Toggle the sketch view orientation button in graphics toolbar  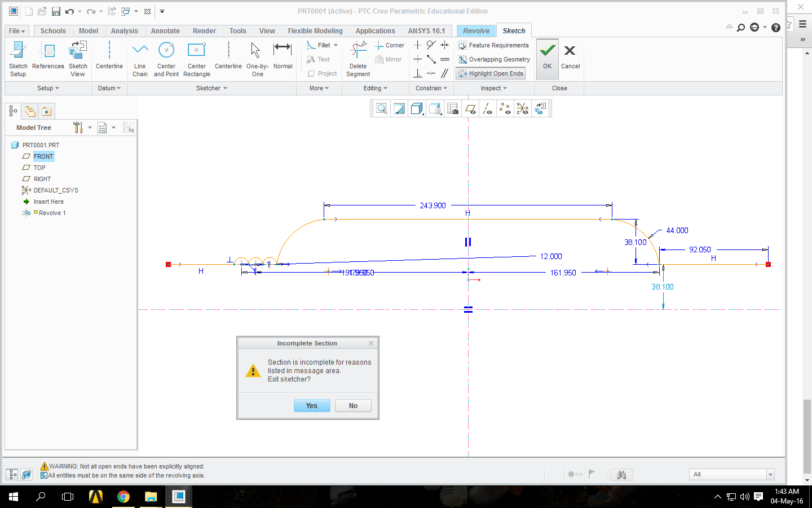tap(540, 109)
